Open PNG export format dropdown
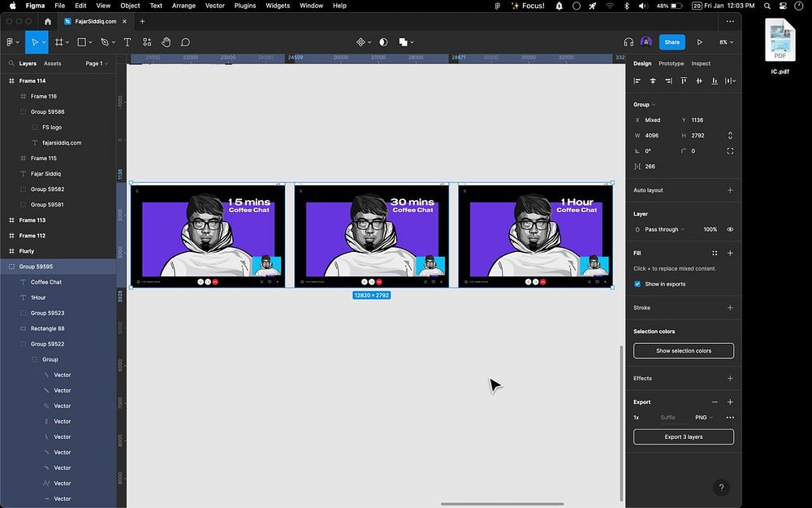 [x=704, y=417]
